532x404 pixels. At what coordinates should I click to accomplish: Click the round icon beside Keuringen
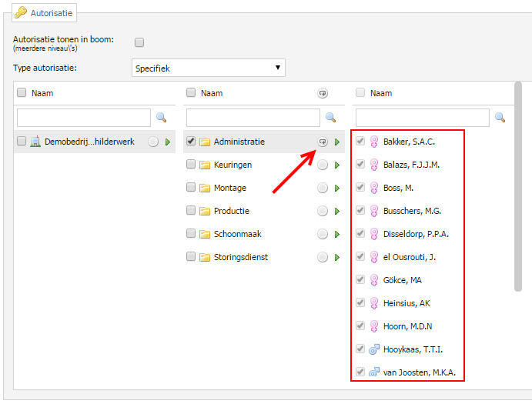pos(323,165)
